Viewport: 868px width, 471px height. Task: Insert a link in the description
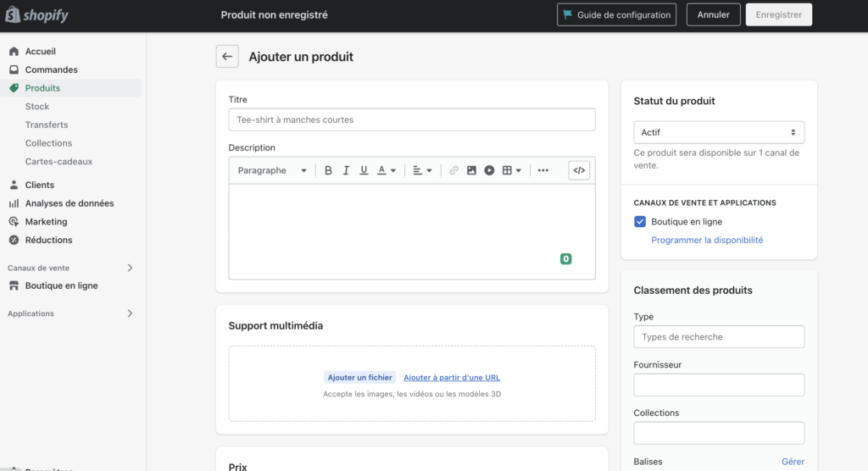click(453, 170)
